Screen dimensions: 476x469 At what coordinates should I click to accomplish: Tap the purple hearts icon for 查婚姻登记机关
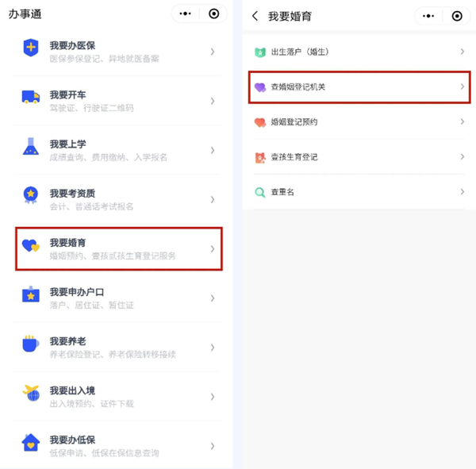tap(260, 87)
